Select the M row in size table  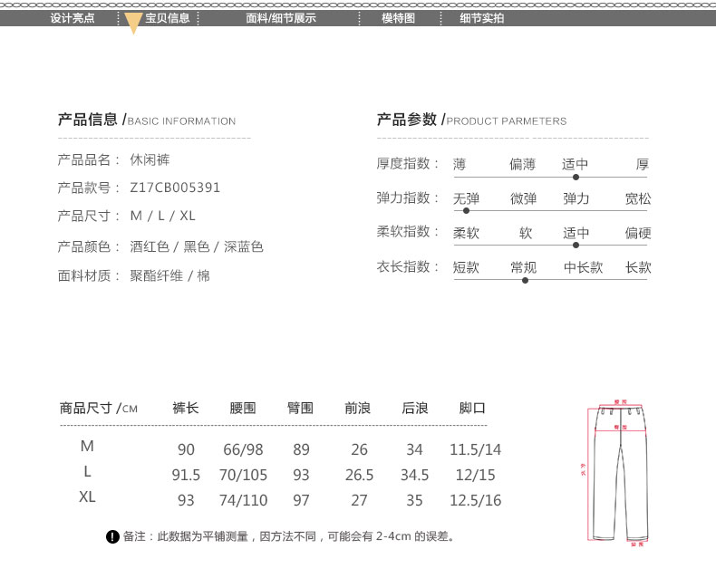click(x=87, y=447)
